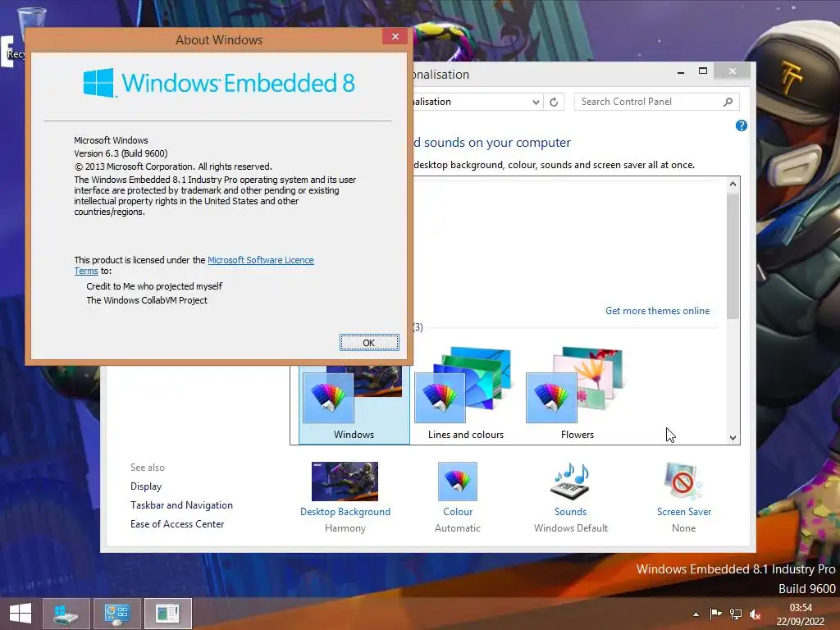Open Ease of Access Center link

(177, 524)
